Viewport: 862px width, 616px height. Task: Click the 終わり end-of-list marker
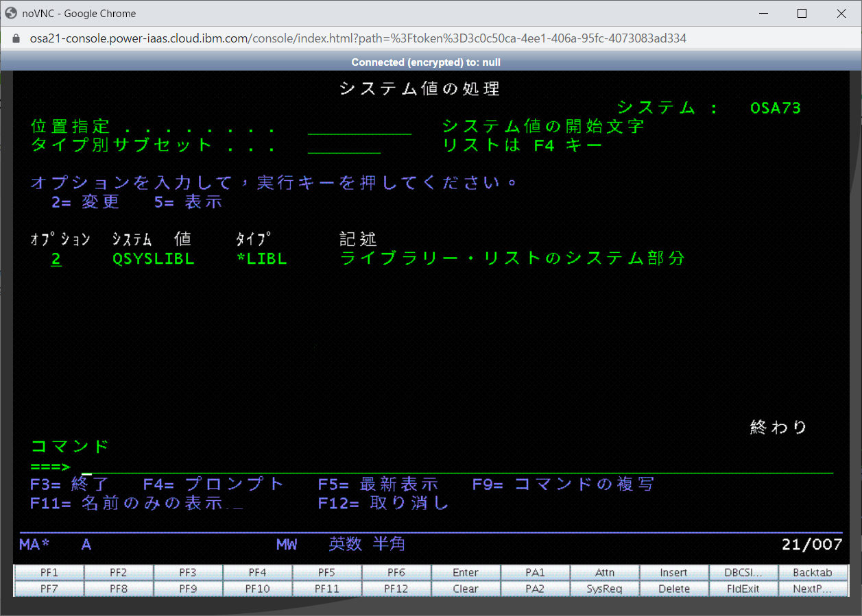pos(778,428)
